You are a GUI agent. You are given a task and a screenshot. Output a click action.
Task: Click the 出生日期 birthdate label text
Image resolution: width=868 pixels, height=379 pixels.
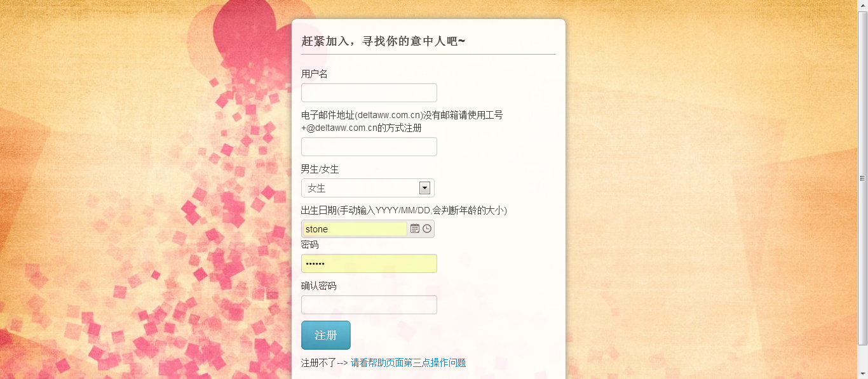(x=319, y=210)
